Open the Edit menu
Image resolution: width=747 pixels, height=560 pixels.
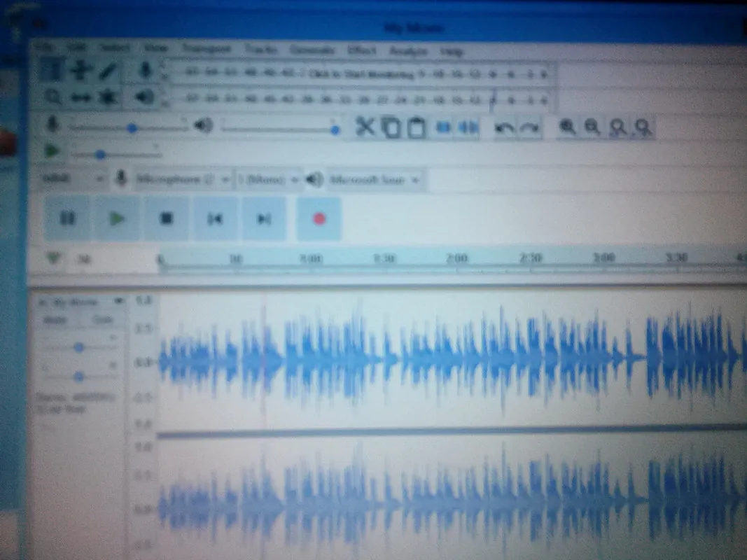point(76,48)
